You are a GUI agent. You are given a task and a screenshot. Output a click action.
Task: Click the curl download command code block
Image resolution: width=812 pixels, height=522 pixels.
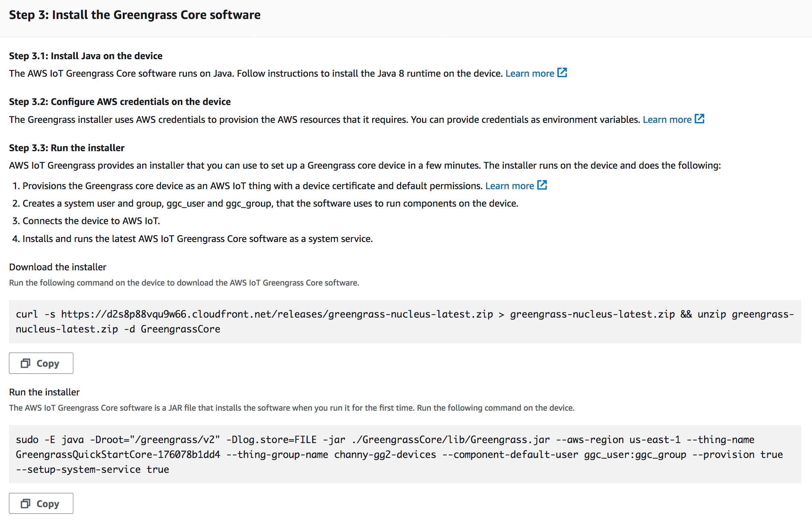(x=405, y=322)
